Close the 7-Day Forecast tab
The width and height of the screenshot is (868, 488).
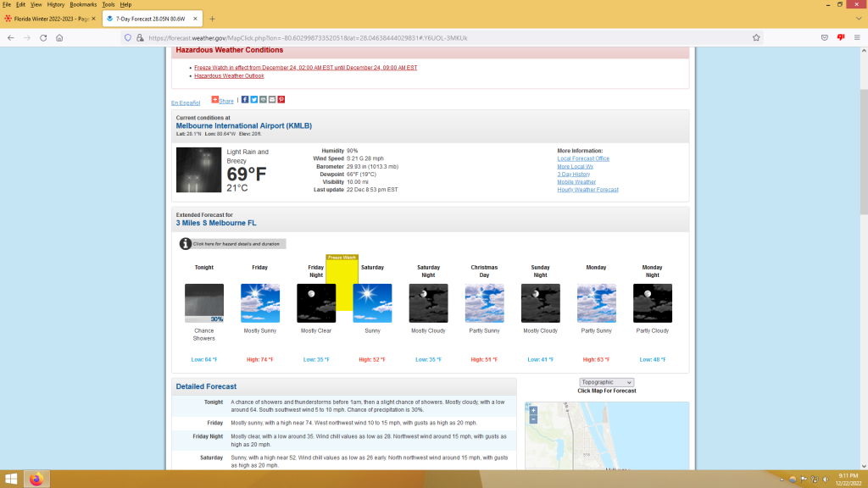pyautogui.click(x=195, y=19)
